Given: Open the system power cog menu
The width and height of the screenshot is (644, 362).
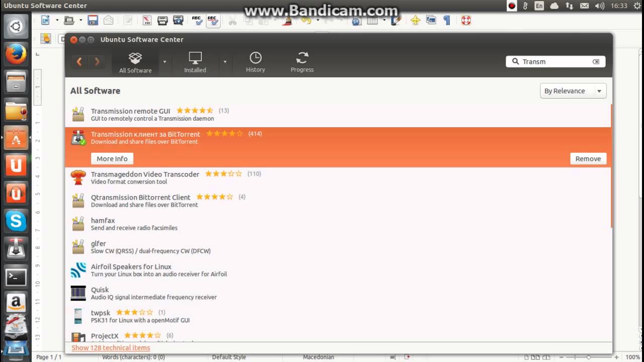Looking at the screenshot, I should (637, 6).
